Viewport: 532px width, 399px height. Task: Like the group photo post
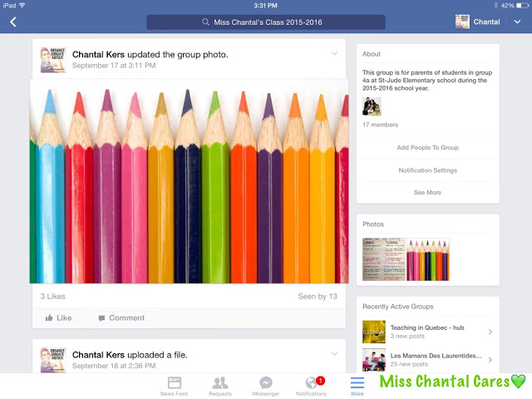[x=59, y=318]
